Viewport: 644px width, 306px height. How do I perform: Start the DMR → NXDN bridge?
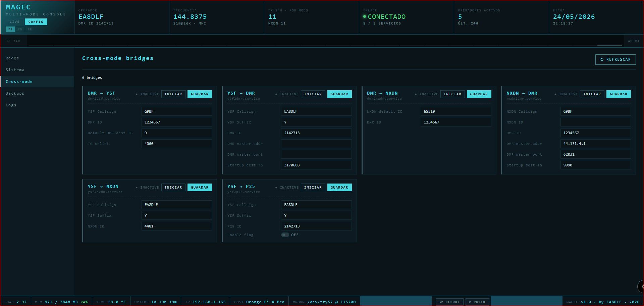pyautogui.click(x=452, y=94)
